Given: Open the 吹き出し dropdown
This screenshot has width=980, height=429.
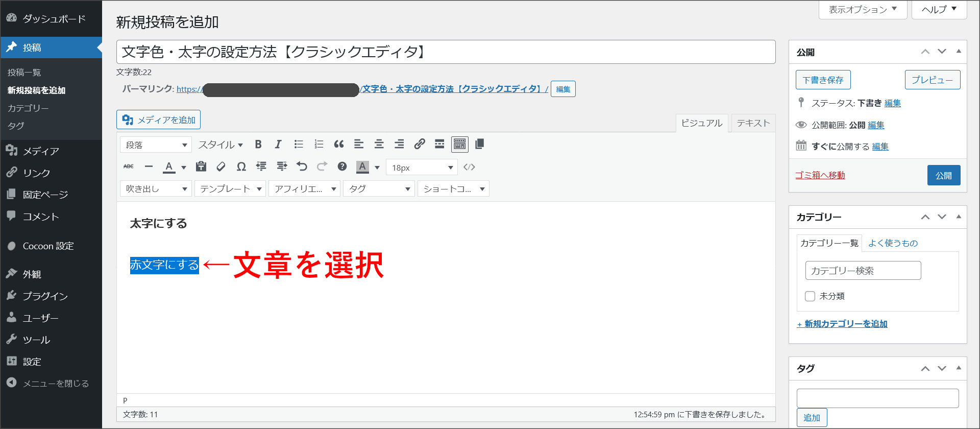Looking at the screenshot, I should pos(156,189).
